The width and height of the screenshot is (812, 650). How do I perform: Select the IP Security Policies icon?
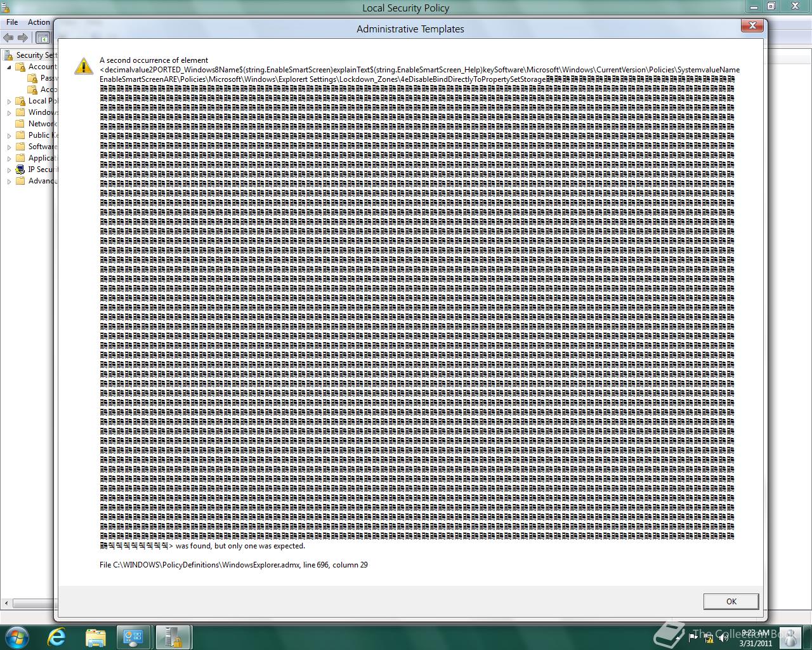(20, 169)
